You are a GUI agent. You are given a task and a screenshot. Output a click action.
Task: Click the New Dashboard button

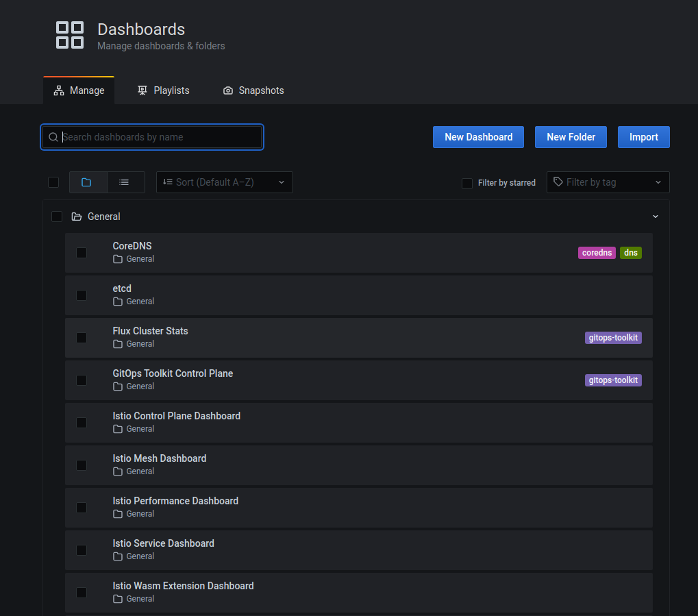477,137
